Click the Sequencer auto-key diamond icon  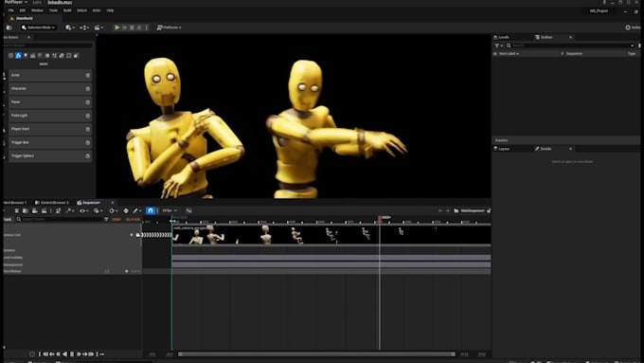(x=126, y=211)
